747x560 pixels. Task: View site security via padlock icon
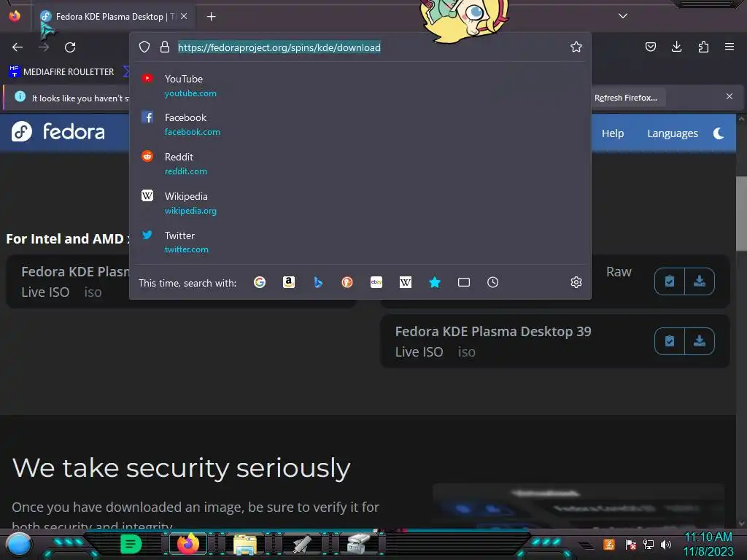point(165,47)
